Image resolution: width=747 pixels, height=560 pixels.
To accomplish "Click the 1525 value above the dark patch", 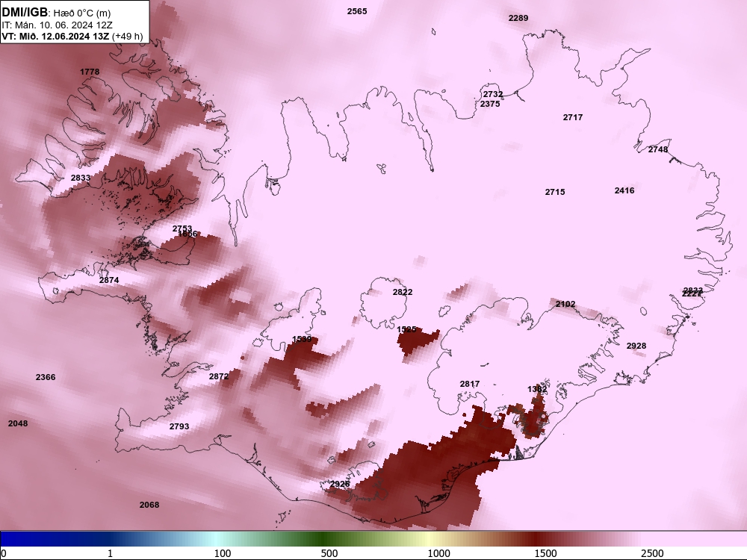I will point(407,329).
